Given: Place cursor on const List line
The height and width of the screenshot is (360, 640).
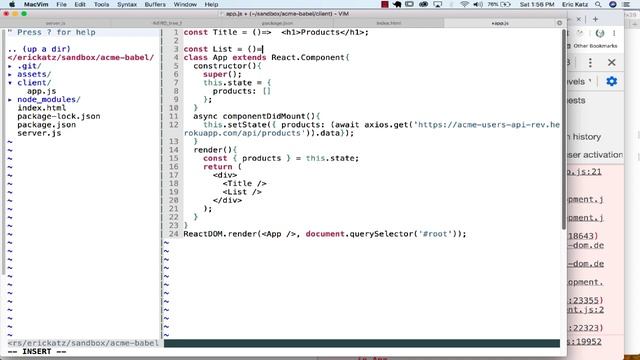Looking at the screenshot, I should [223, 49].
